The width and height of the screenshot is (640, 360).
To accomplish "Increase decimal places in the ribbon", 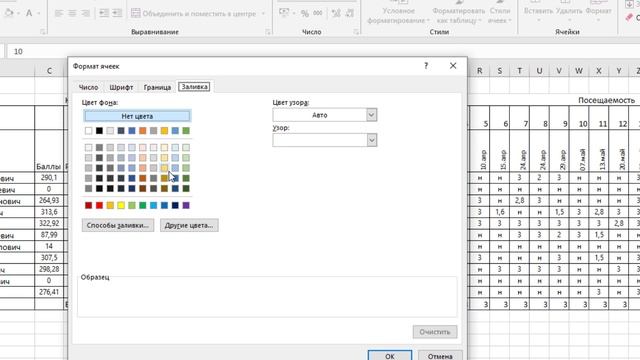I will (x=336, y=13).
